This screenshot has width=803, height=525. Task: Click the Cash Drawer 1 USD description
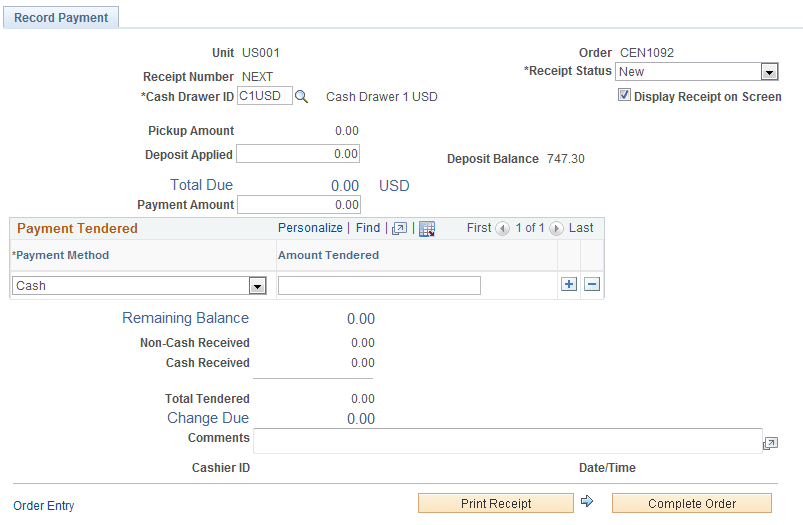click(382, 97)
